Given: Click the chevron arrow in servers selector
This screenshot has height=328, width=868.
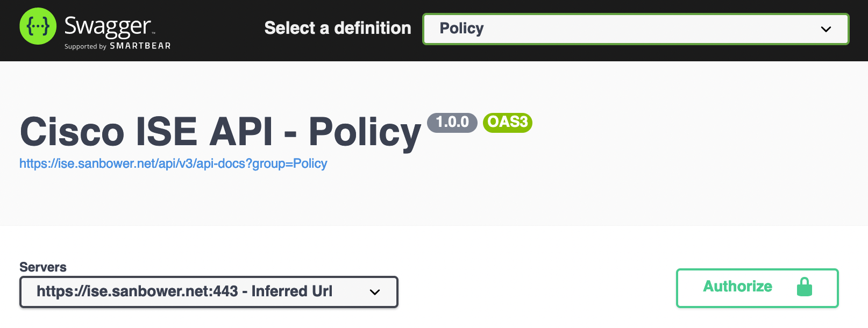Looking at the screenshot, I should click(375, 292).
